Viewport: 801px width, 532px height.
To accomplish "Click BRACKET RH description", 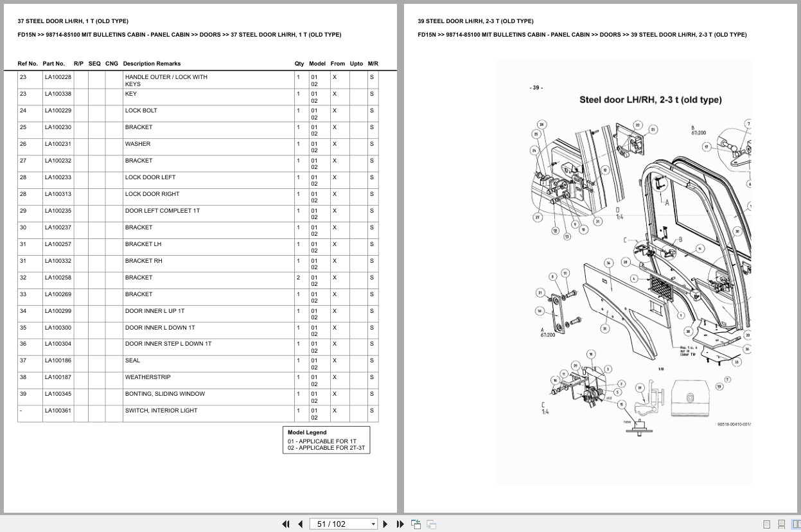I will [x=144, y=261].
